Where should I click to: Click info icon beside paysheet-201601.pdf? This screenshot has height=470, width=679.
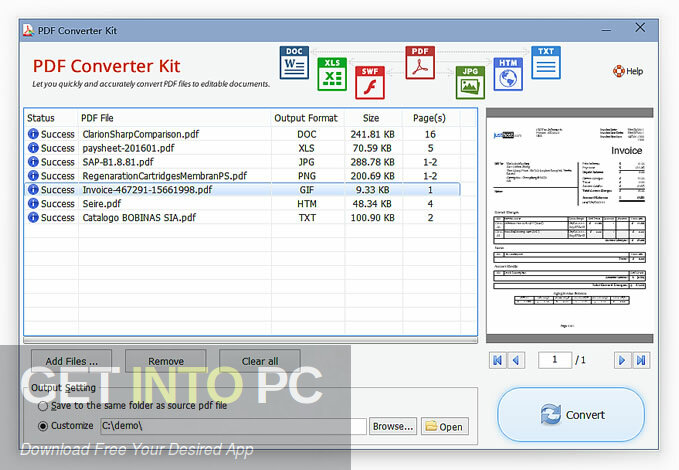click(x=33, y=148)
